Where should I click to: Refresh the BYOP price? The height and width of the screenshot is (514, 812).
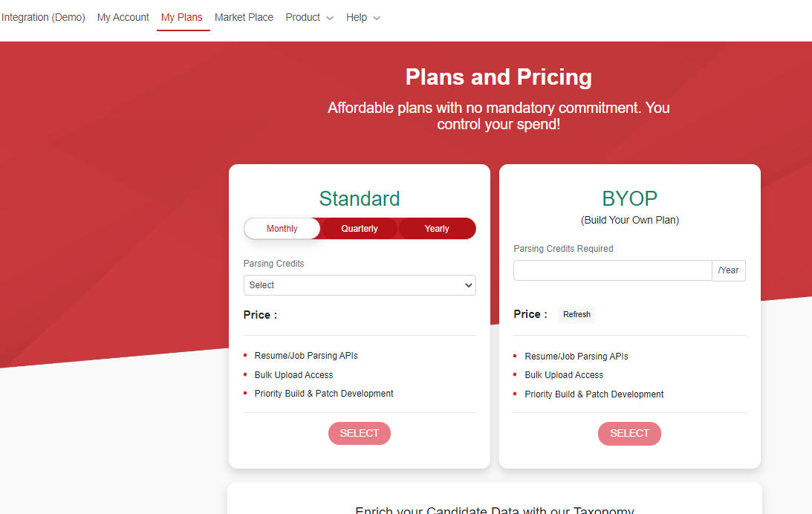click(x=576, y=314)
